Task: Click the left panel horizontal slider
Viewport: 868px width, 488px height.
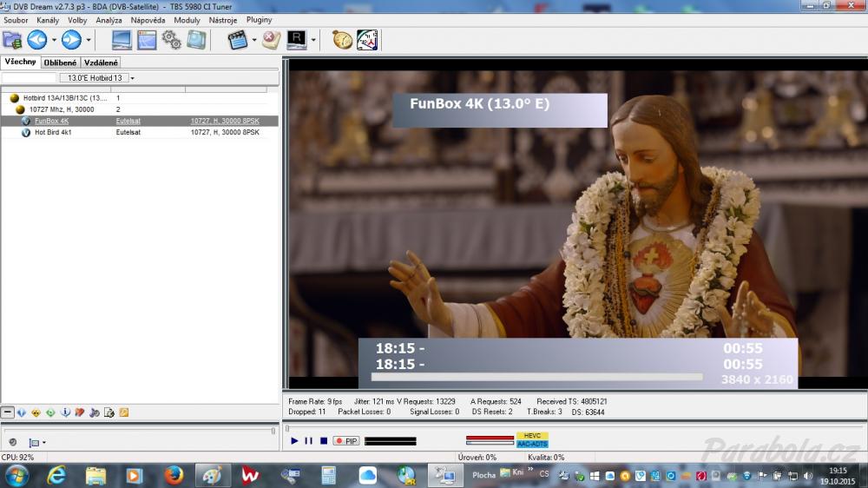Action: click(x=139, y=431)
